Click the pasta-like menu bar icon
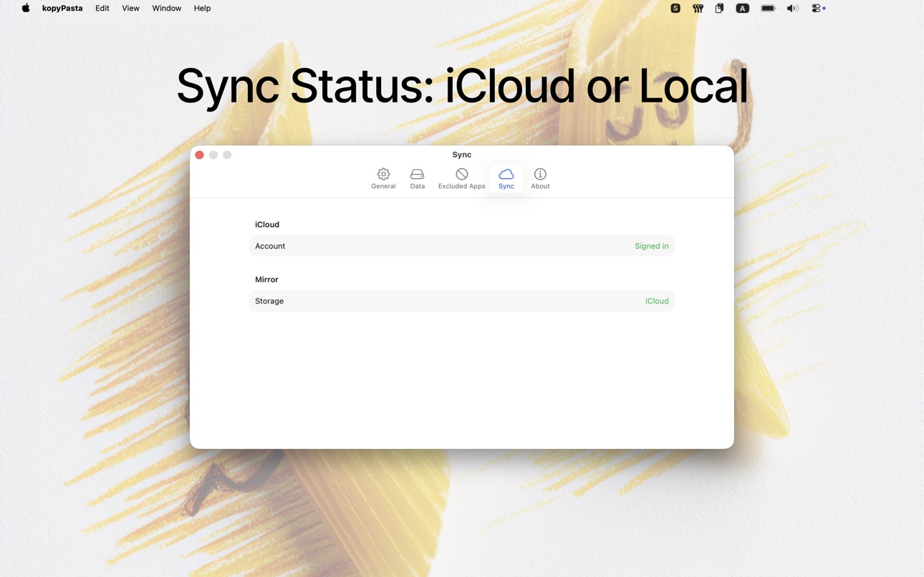The width and height of the screenshot is (924, 577). 698,9
